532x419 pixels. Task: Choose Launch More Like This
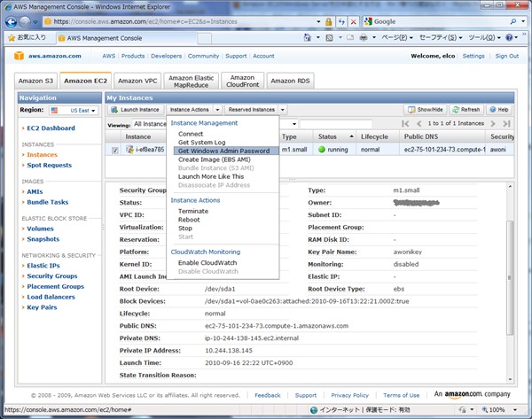(x=211, y=176)
